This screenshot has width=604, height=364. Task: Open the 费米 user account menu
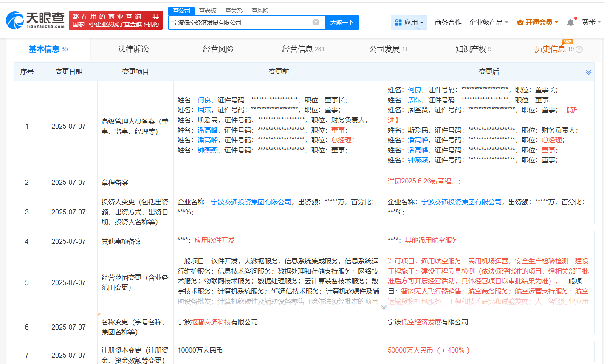591,22
